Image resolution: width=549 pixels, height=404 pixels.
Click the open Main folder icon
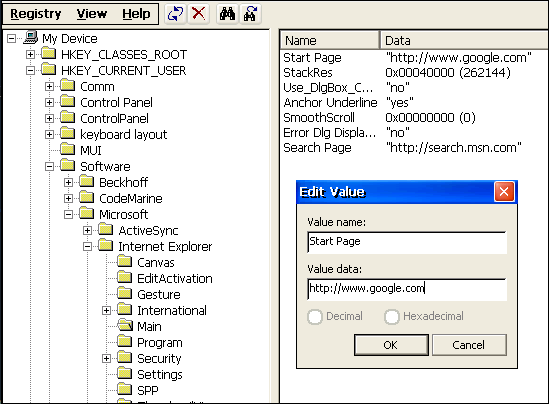[125, 326]
